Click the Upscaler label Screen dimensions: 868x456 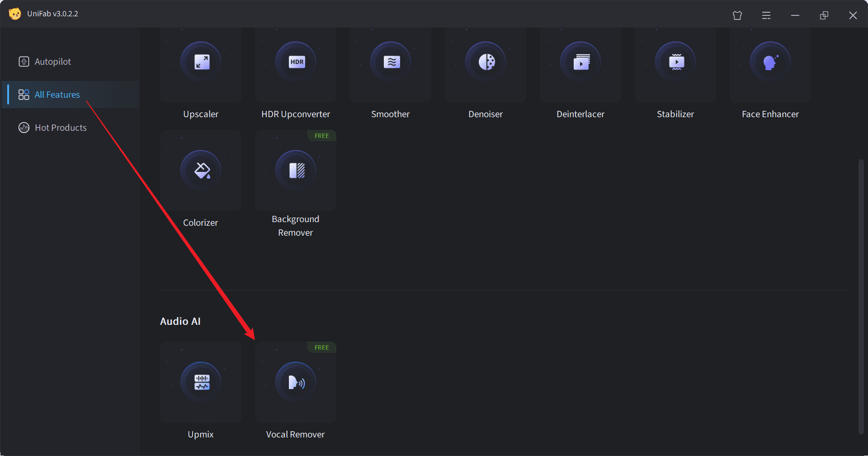(x=201, y=114)
